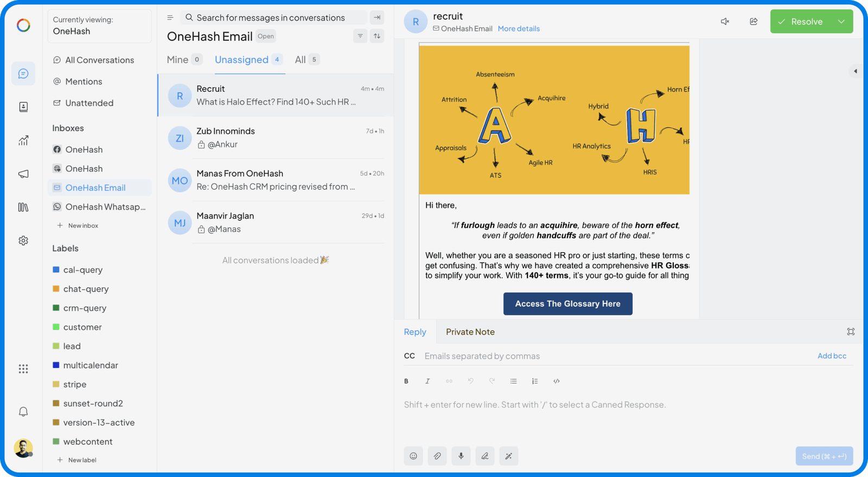Open Zub Innominds conversation
The width and height of the screenshot is (868, 477).
point(276,138)
